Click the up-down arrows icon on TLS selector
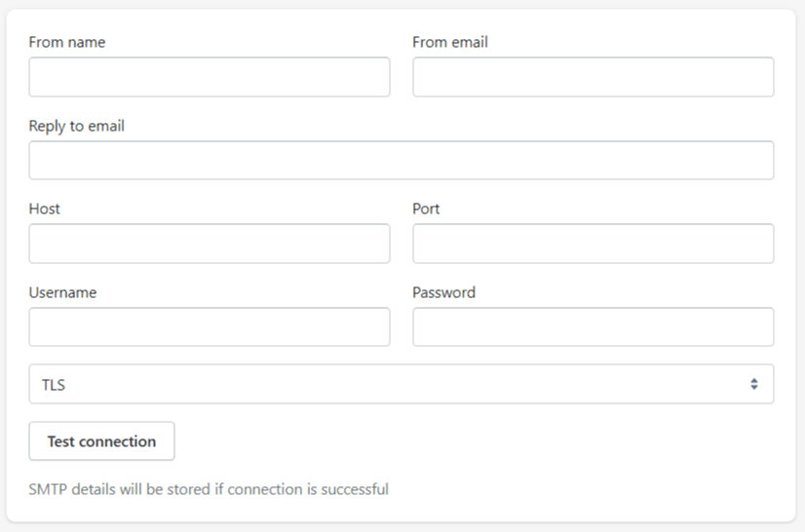 click(754, 384)
